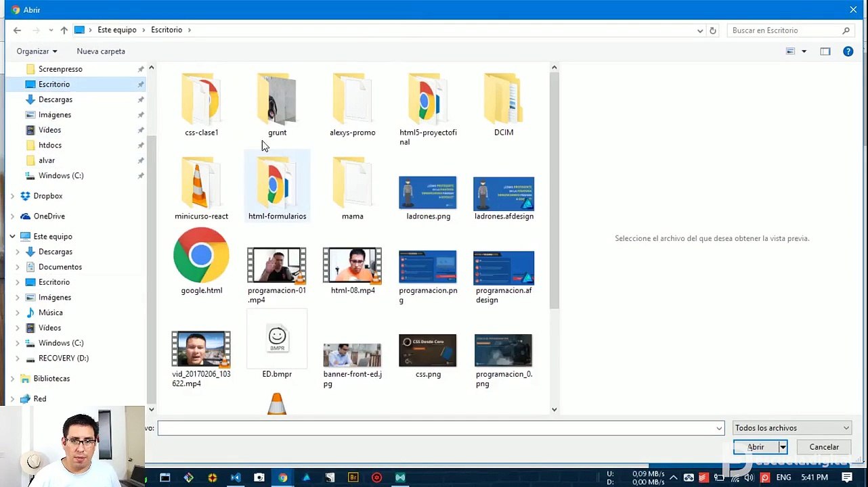Open the view options dropdown arrow
The image size is (868, 487).
click(x=804, y=51)
